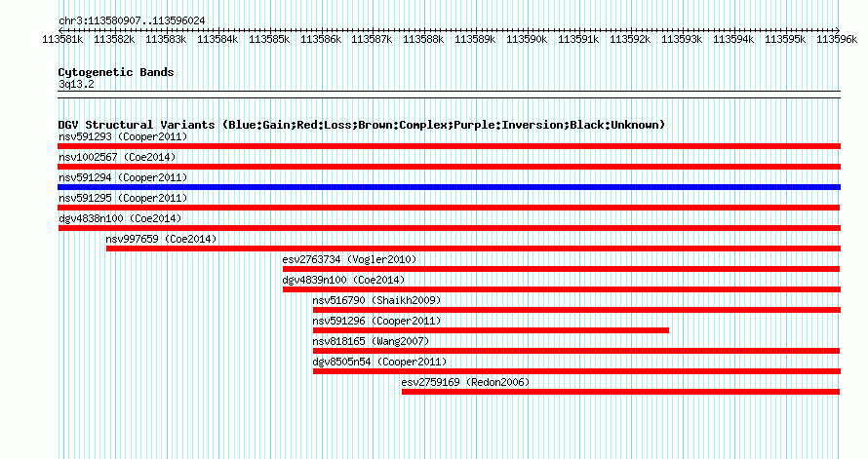
Task: Click the 113590k ruler label
Action: [x=527, y=39]
